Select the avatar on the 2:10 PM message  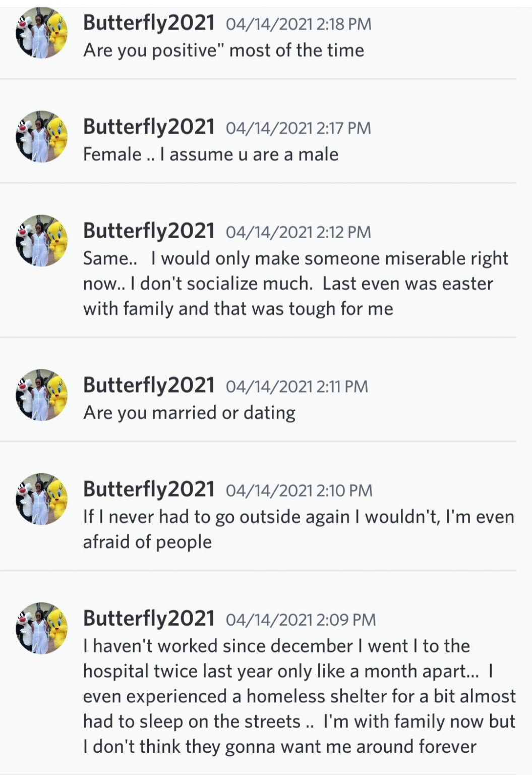tap(42, 499)
